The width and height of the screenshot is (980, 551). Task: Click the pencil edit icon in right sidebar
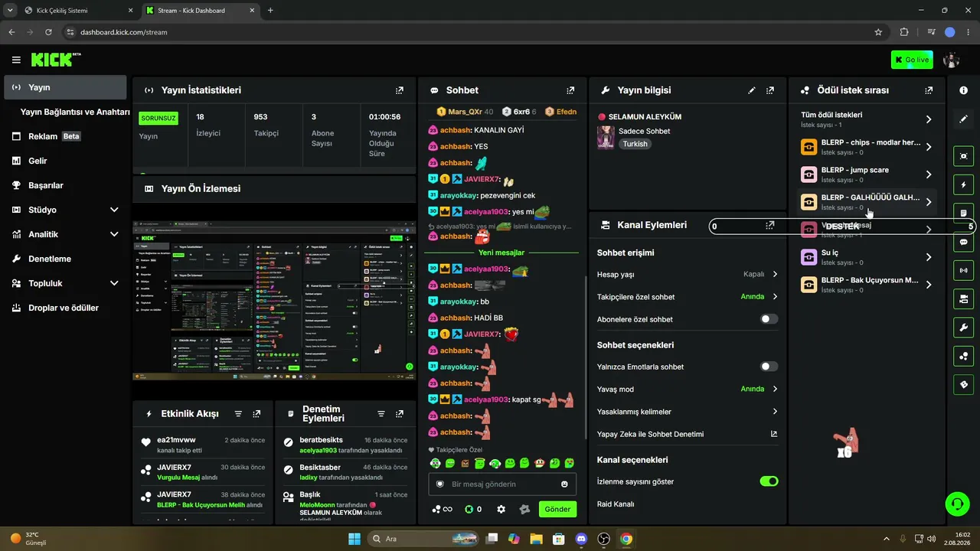tap(964, 119)
